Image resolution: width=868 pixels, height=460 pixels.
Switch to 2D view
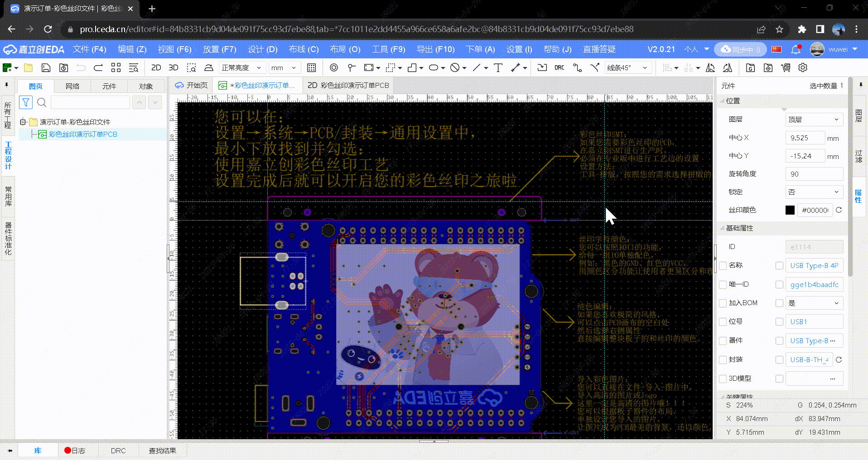click(156, 68)
